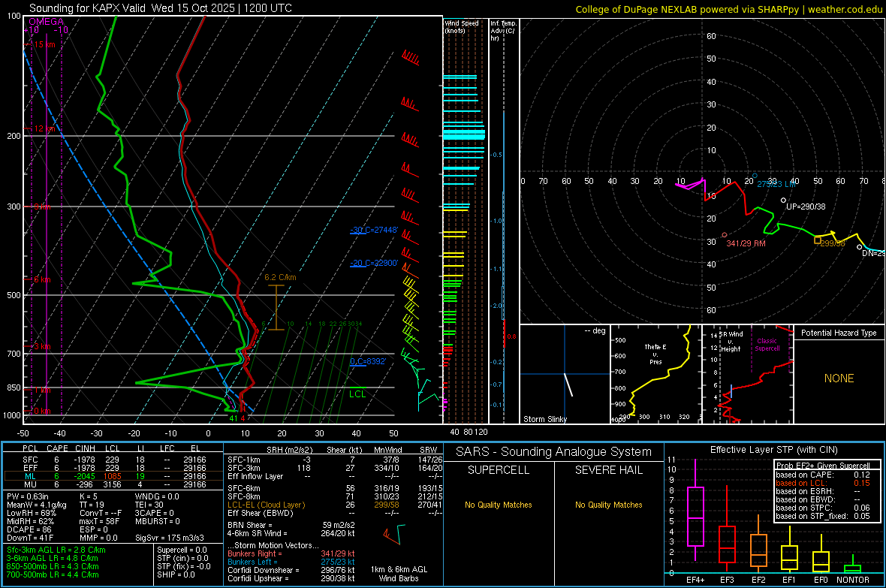The image size is (886, 588).
Task: Click the 'DCAPE = 86' value
Action: click(29, 529)
